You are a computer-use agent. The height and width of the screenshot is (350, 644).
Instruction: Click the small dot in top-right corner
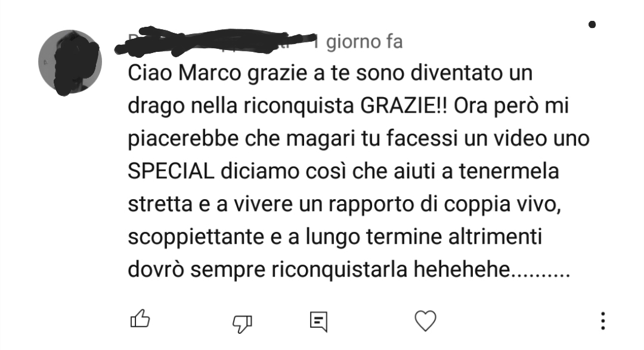point(592,24)
